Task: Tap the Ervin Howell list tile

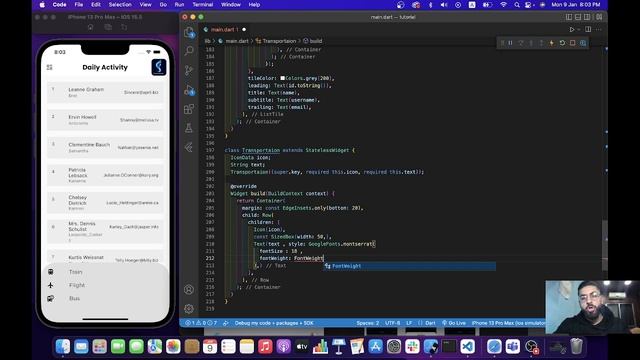Action: (x=105, y=120)
